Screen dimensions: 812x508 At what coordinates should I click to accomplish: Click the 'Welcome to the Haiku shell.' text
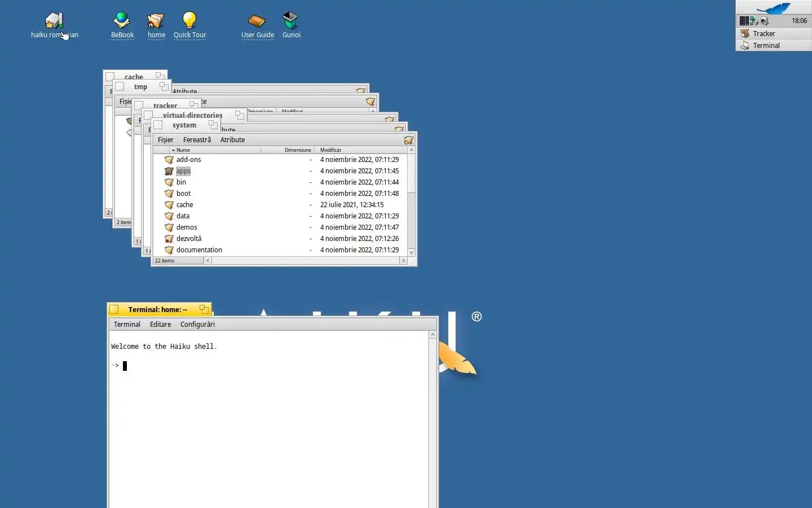164,347
